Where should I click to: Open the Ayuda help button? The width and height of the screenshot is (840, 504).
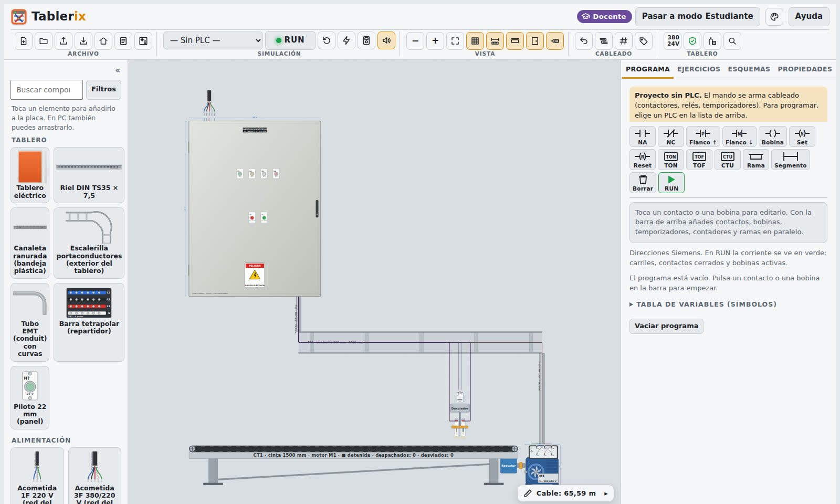(808, 16)
